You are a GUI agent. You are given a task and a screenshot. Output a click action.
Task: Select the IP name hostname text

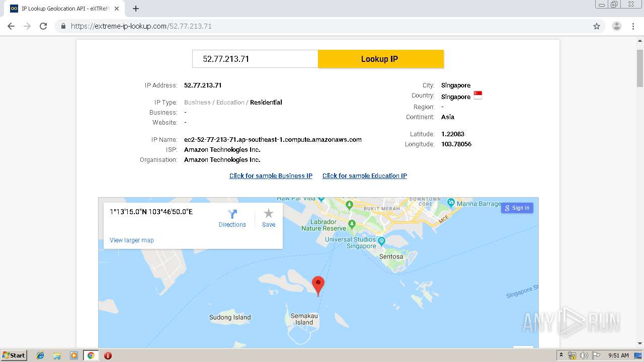(x=273, y=139)
